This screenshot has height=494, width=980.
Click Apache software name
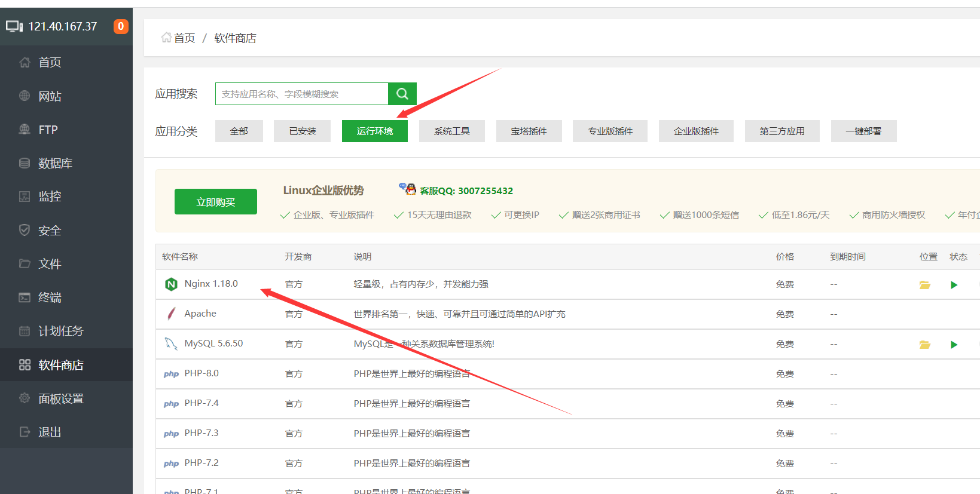(200, 314)
